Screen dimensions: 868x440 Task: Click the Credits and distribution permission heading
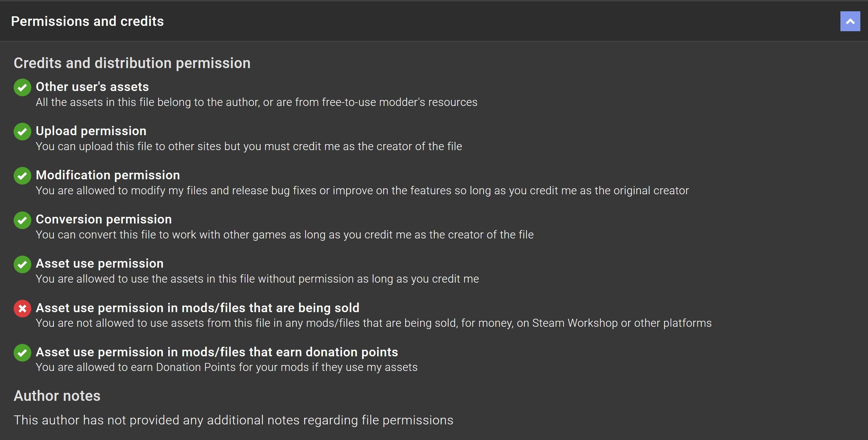coord(132,63)
